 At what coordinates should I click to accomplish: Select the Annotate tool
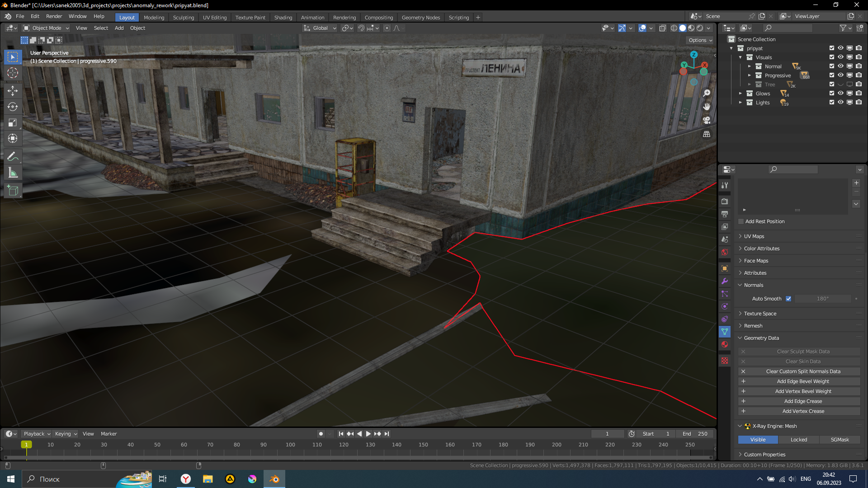13,157
